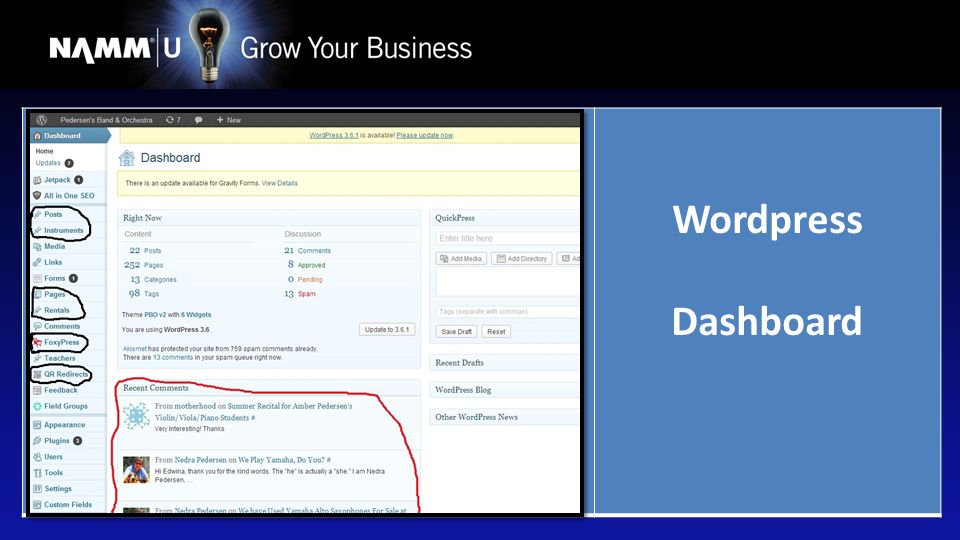This screenshot has width=960, height=540.
Task: Collapse the QuickPress panel header
Action: click(504, 217)
